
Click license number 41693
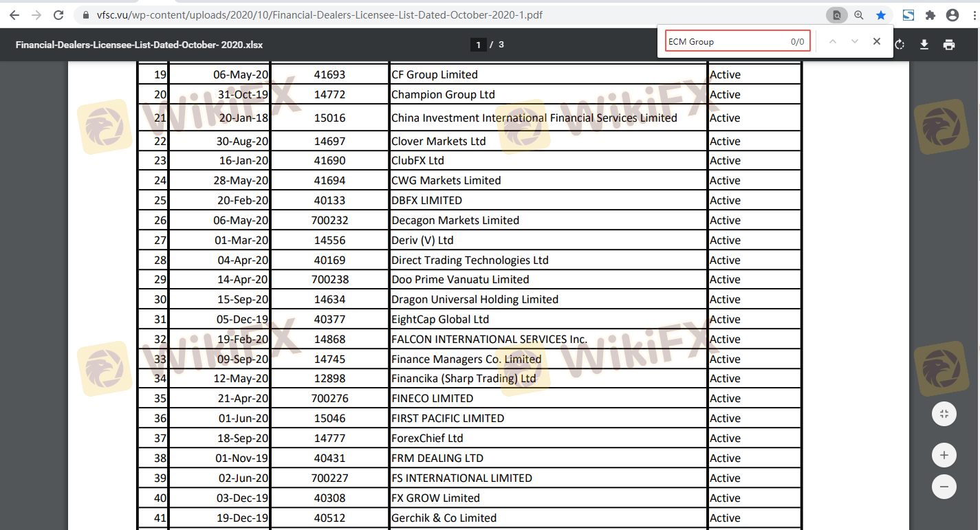(x=329, y=74)
